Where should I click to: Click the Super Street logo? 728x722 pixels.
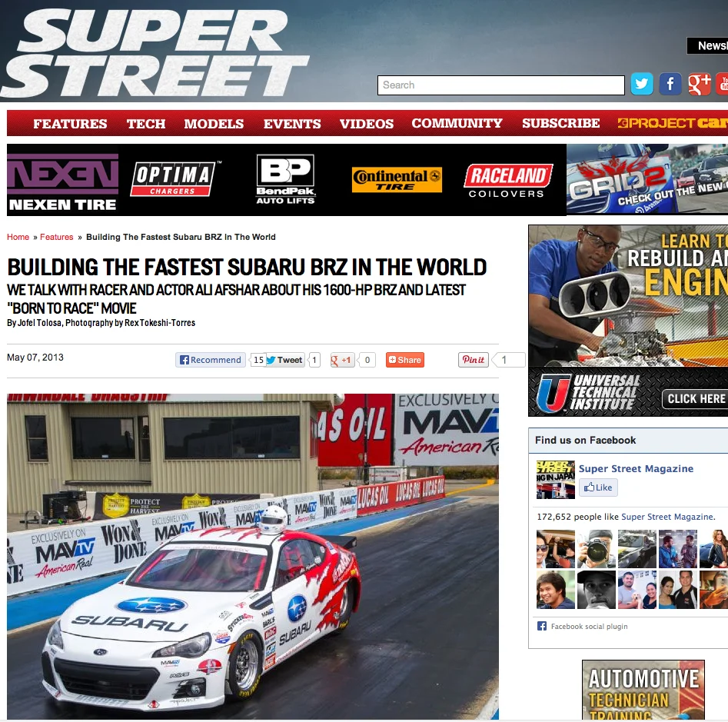(x=155, y=52)
